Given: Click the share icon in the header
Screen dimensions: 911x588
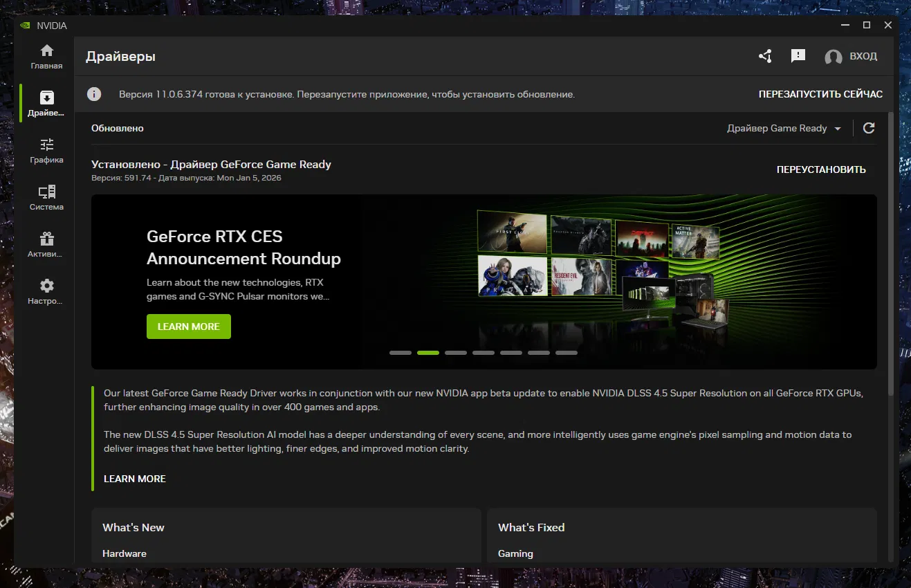Looking at the screenshot, I should point(765,56).
